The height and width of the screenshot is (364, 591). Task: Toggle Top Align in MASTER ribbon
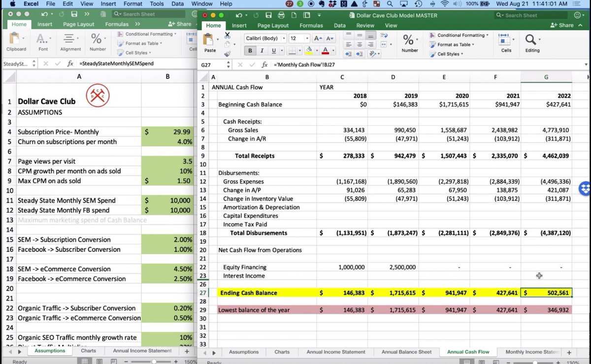coord(348,35)
